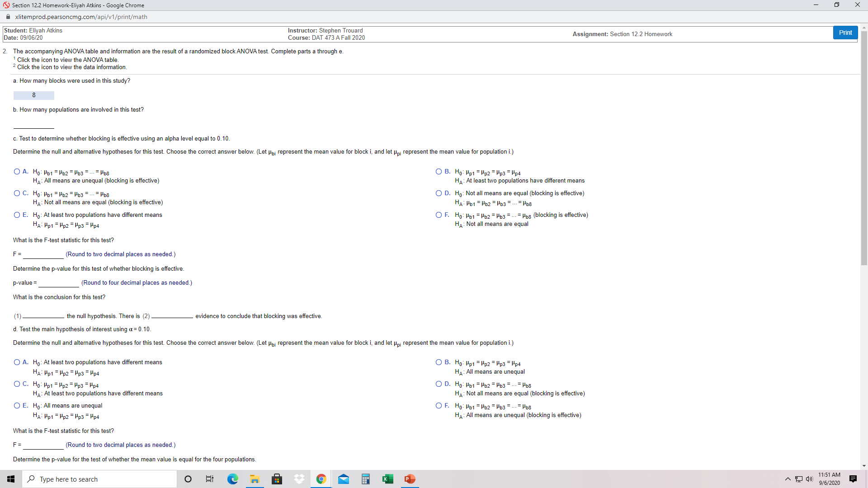Open Microsoft Edge from the taskbar

[232, 479]
